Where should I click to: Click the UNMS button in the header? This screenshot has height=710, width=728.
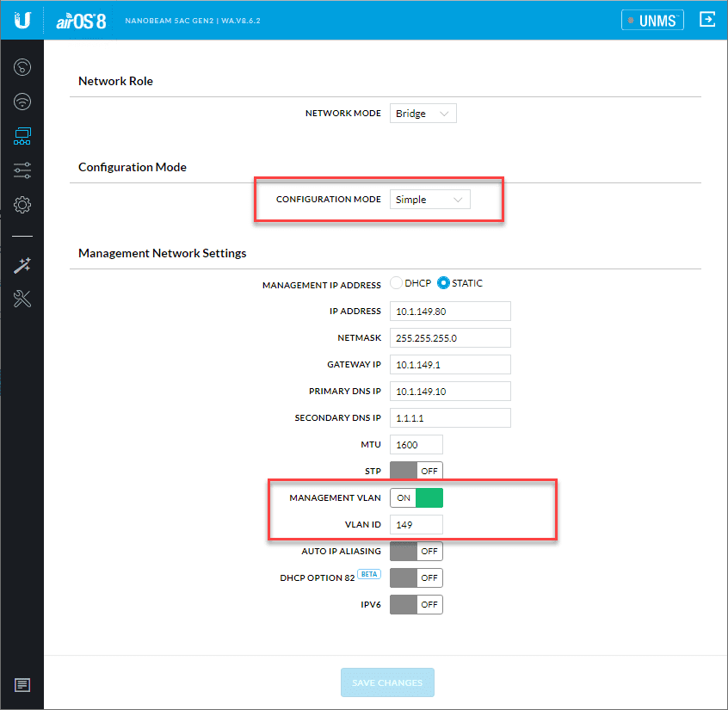(652, 19)
